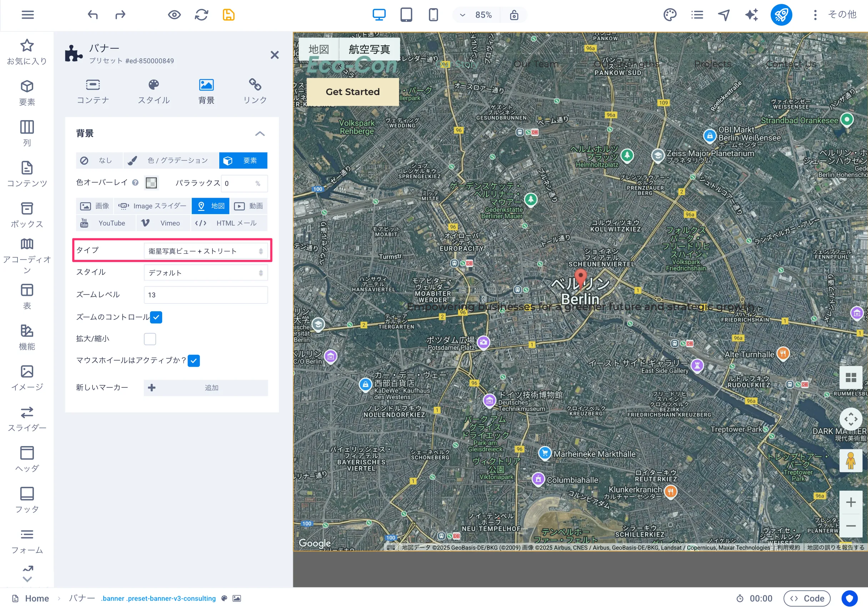Screen dimensions: 868x609
Task: Redo the last action
Action: pyautogui.click(x=120, y=15)
